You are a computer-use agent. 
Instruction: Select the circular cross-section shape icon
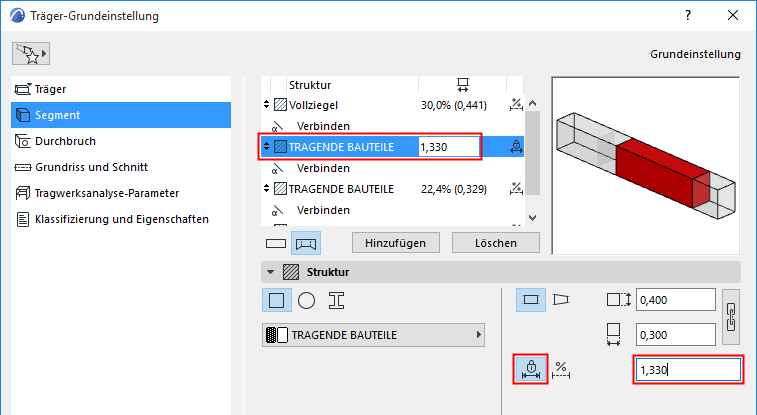[x=307, y=300]
